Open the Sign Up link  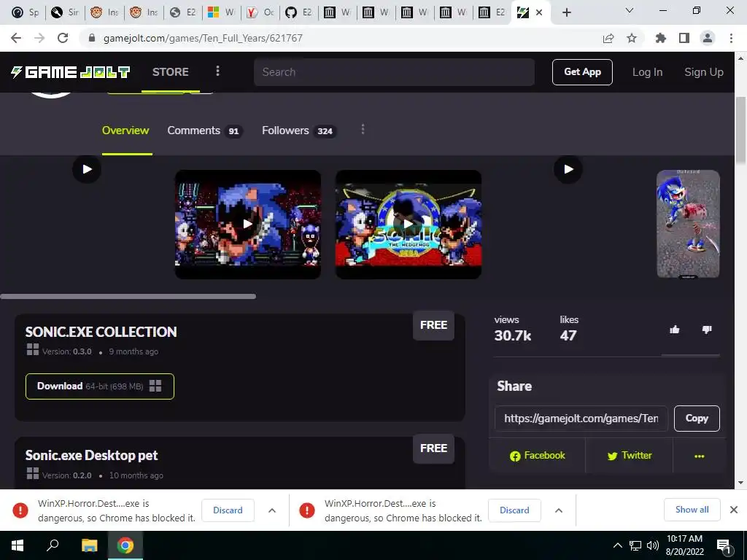pos(704,72)
